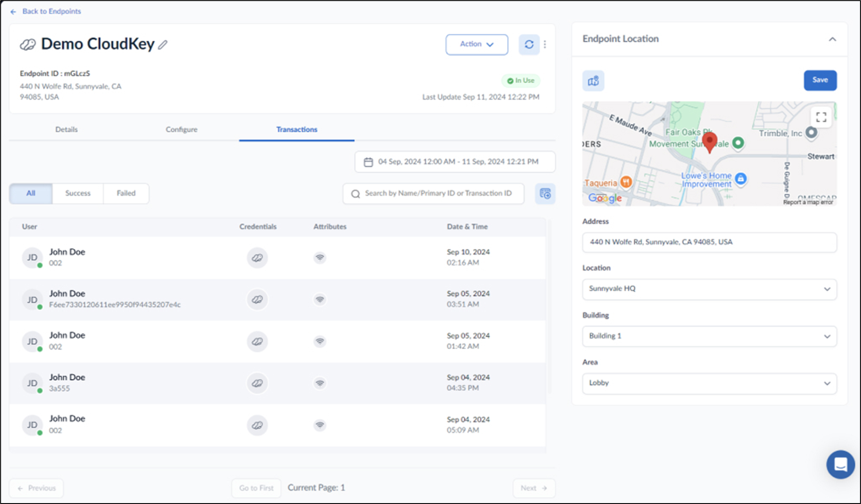
Task: Click the map location picker icon
Action: (593, 81)
